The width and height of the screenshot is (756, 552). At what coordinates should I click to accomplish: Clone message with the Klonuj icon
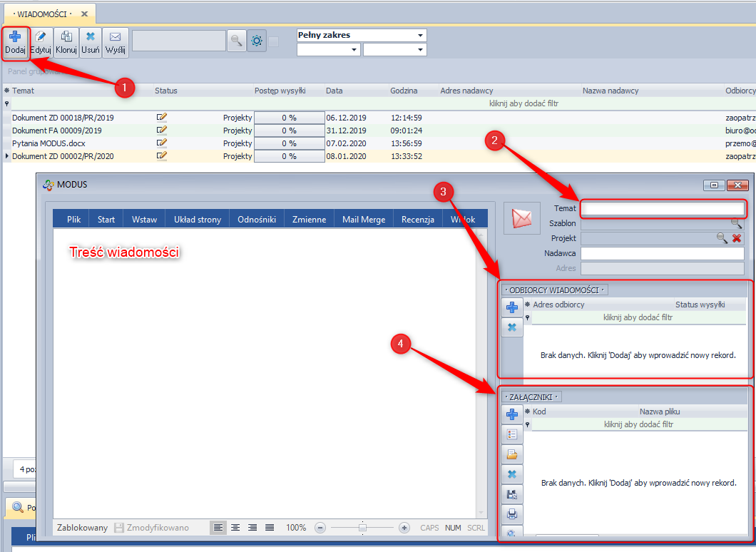(66, 43)
